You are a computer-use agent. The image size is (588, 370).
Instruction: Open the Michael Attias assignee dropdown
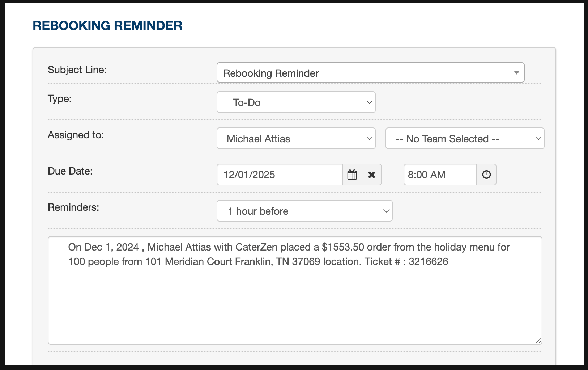coord(296,139)
